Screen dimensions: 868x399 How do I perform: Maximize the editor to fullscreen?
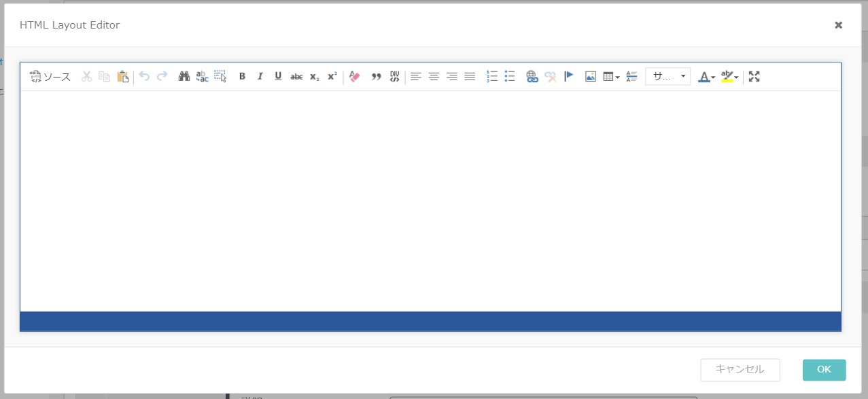(x=754, y=77)
